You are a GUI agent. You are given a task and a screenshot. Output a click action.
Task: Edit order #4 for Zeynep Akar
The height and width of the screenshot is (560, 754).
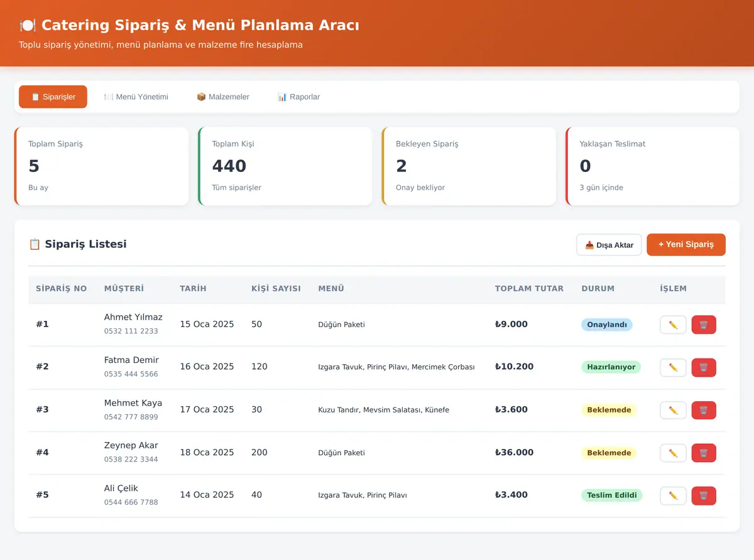click(673, 453)
